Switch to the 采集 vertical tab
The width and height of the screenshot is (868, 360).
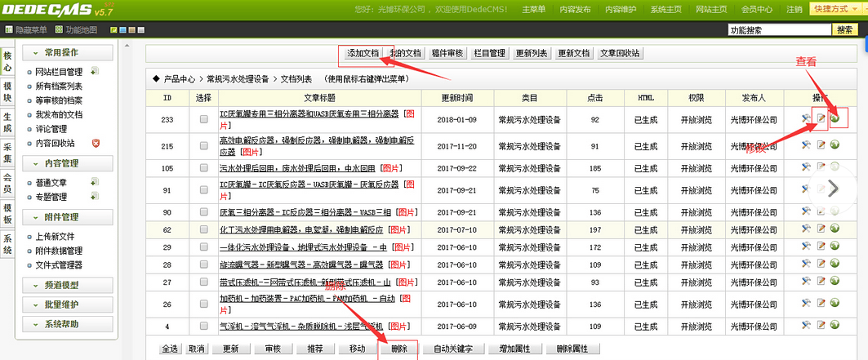7,152
